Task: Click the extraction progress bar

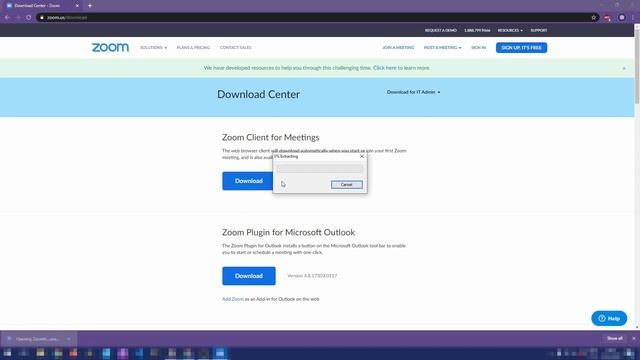Action: point(320,169)
